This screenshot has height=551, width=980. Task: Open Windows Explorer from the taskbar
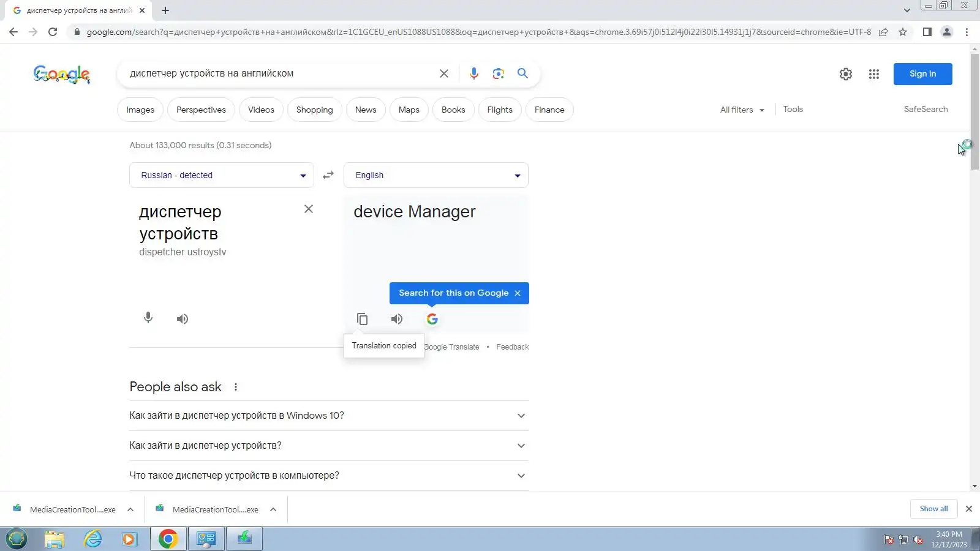[55, 539]
